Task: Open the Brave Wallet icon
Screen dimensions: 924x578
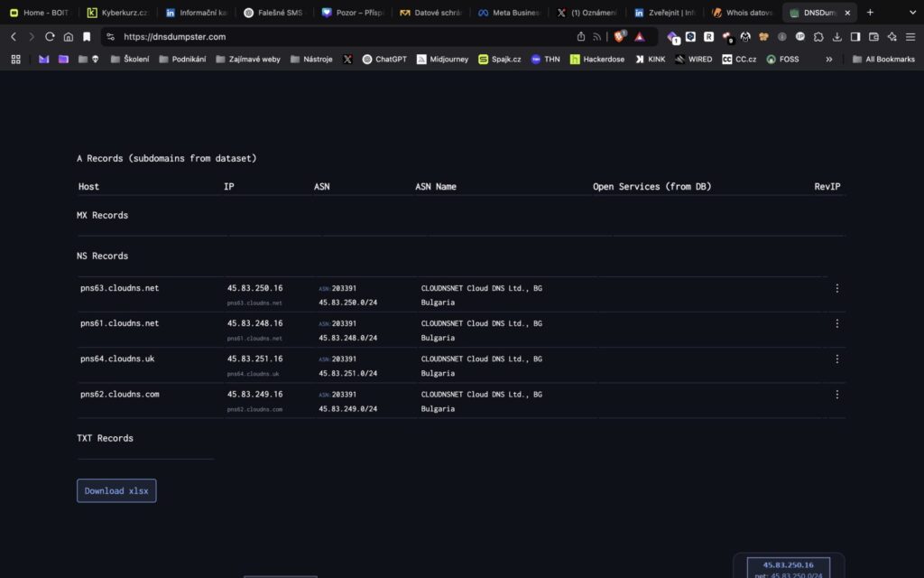Action: tap(873, 36)
